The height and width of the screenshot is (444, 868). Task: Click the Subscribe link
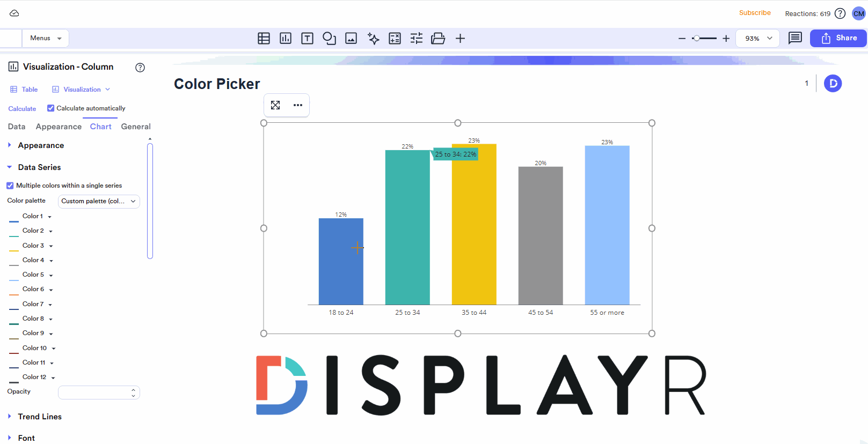point(755,13)
